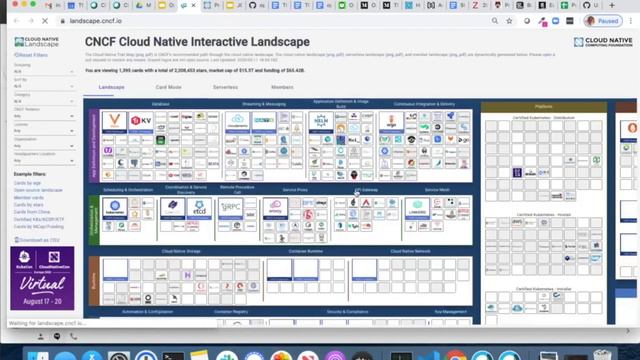Click the browser search zoom icon
This screenshot has width=640, height=360.
495,21
